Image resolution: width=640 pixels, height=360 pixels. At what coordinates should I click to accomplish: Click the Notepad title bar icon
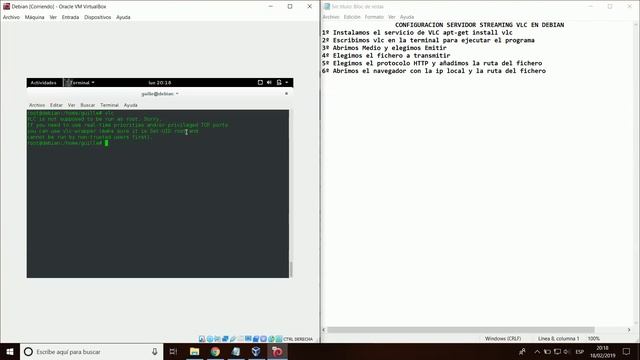tap(327, 7)
